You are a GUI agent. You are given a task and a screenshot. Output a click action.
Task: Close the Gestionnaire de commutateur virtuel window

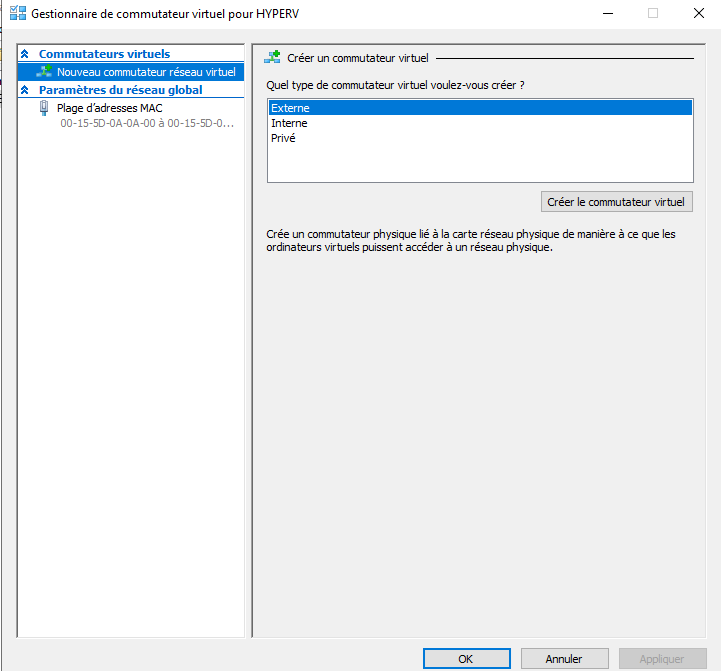click(699, 14)
